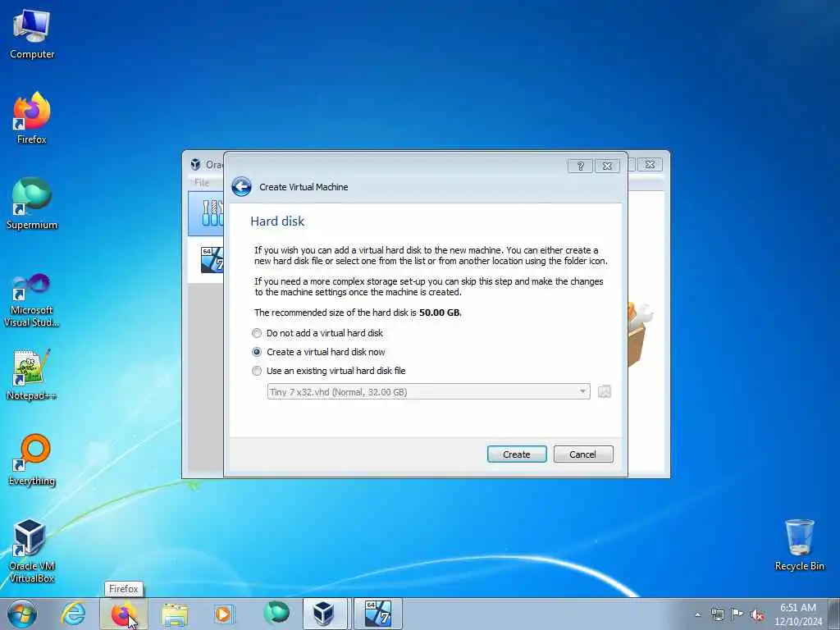
Task: Click the folder icon to choose a disk file
Action: click(x=605, y=391)
